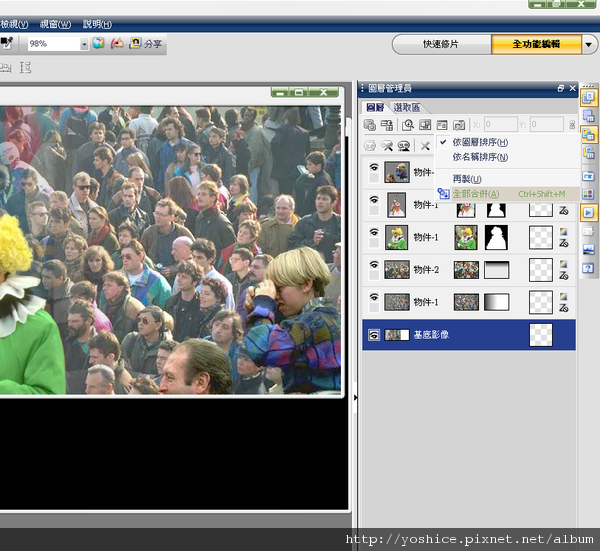This screenshot has height=551, width=600.
Task: Click the 98% zoom level field
Action: pyautogui.click(x=54, y=44)
